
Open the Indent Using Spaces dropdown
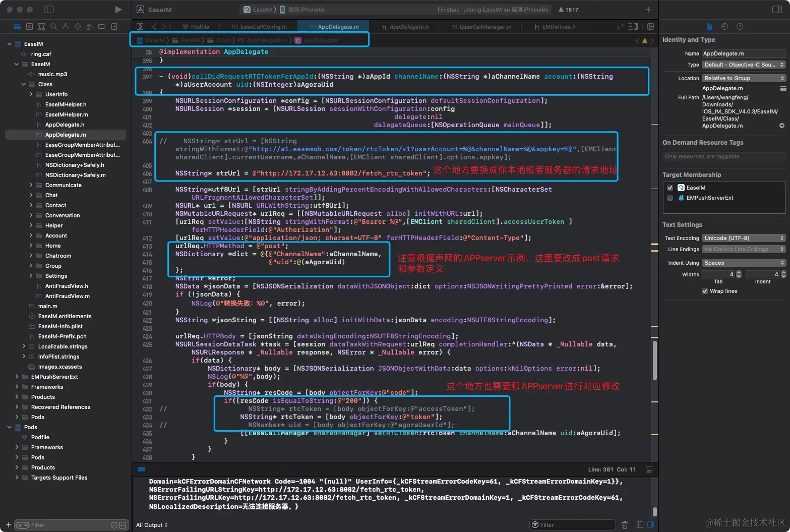(x=744, y=263)
